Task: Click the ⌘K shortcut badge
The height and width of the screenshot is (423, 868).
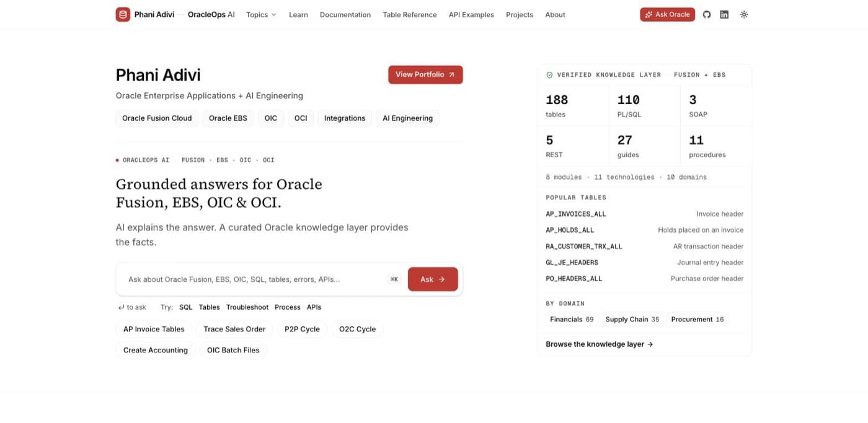Action: [x=394, y=279]
